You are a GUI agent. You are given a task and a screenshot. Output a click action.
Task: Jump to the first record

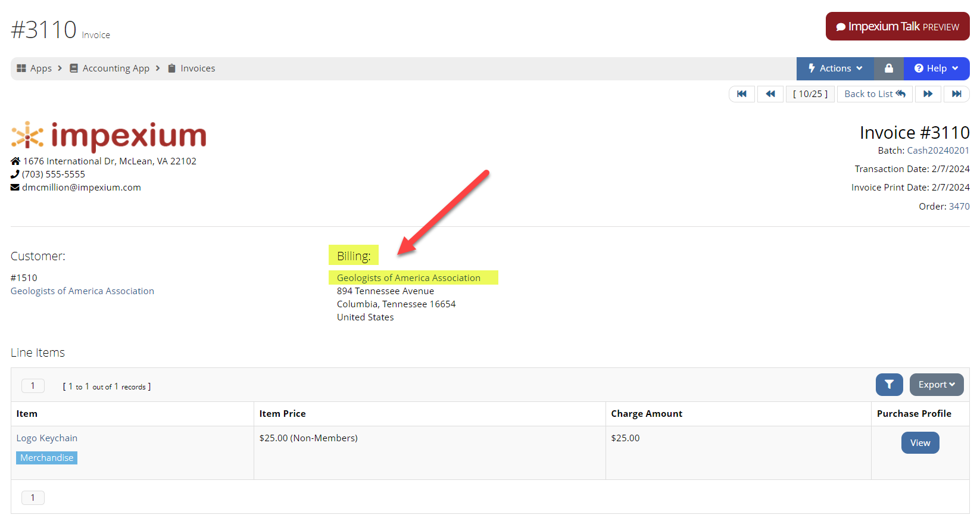click(742, 94)
